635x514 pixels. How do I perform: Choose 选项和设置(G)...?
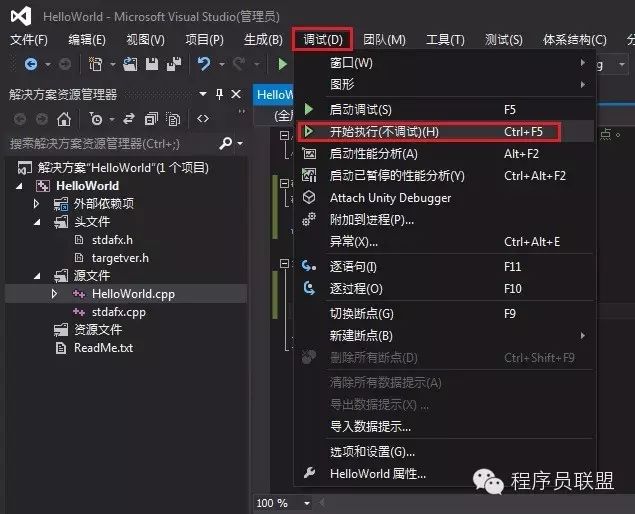point(445,452)
